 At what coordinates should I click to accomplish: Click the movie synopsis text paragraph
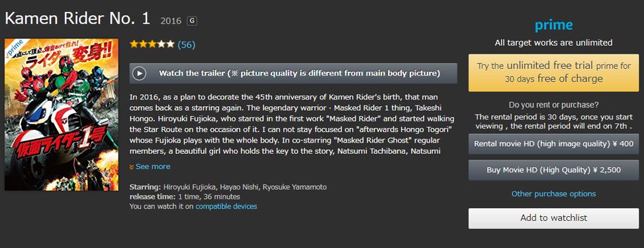tap(292, 124)
